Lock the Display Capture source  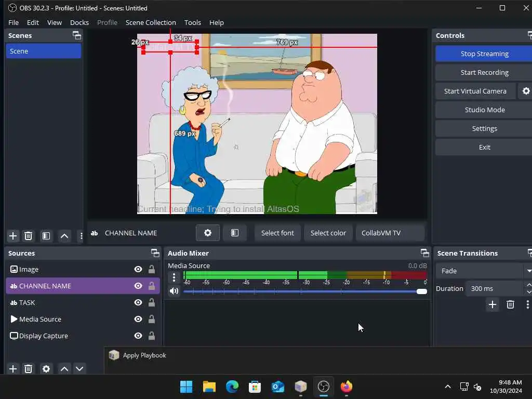(152, 336)
